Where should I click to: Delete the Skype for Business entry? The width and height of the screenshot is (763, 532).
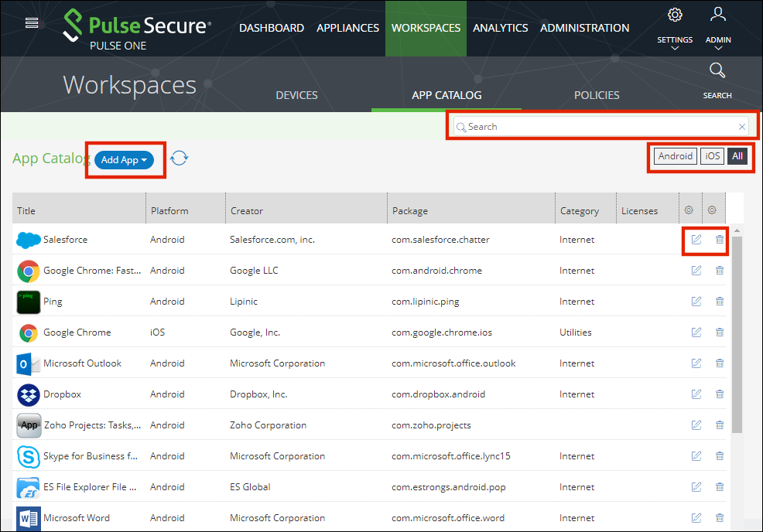pos(719,456)
